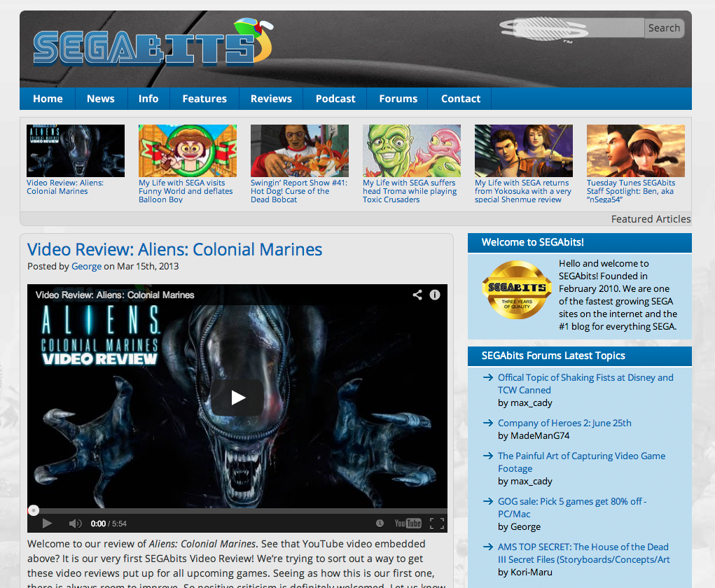This screenshot has height=588, width=715.
Task: Start video with center play button
Action: [237, 398]
